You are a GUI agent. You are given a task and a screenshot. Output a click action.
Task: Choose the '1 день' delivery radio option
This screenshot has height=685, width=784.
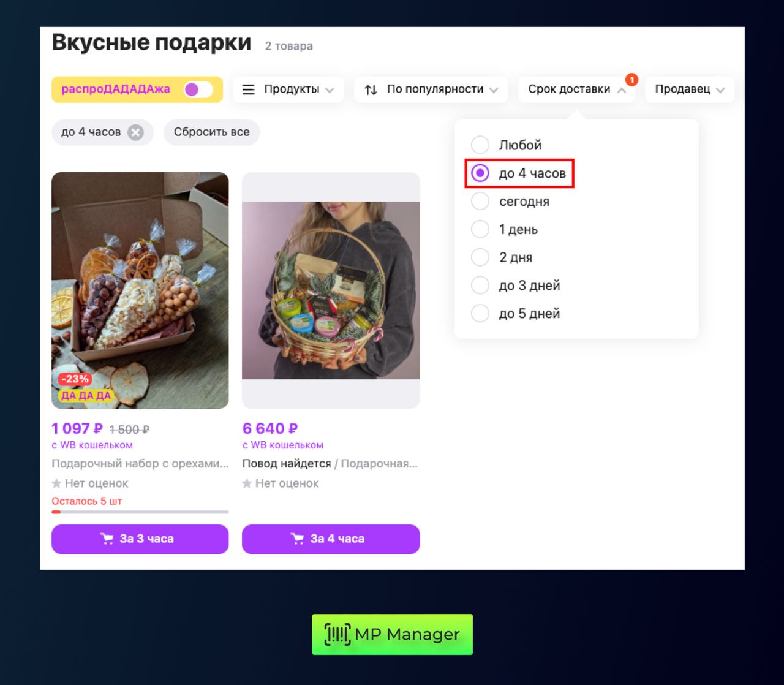tap(480, 230)
